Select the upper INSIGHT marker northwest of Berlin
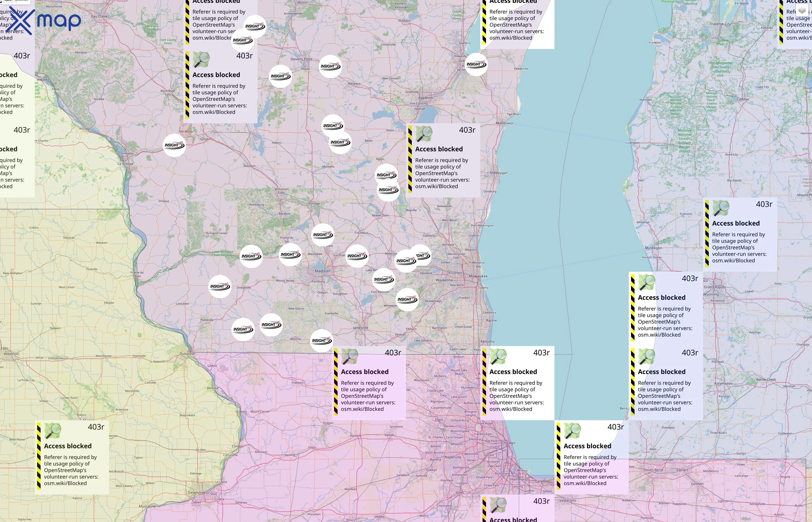Screen dimensions: 812x522 point(333,126)
